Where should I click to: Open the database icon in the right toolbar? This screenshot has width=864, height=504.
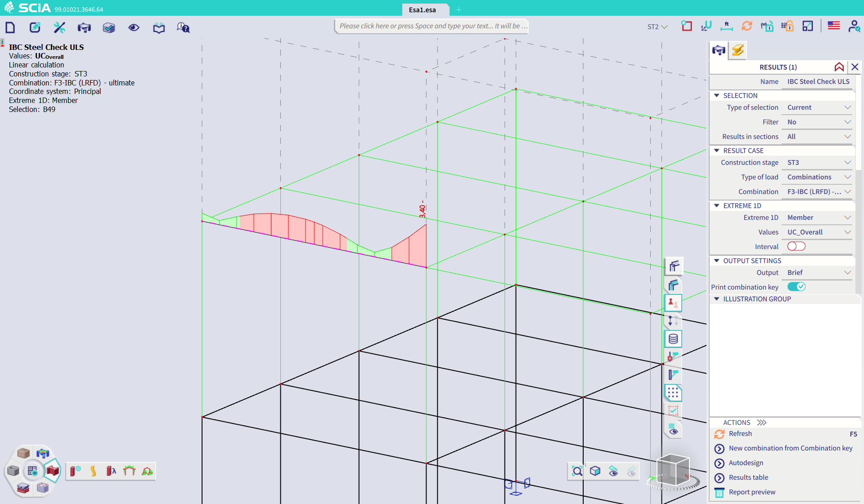click(673, 339)
